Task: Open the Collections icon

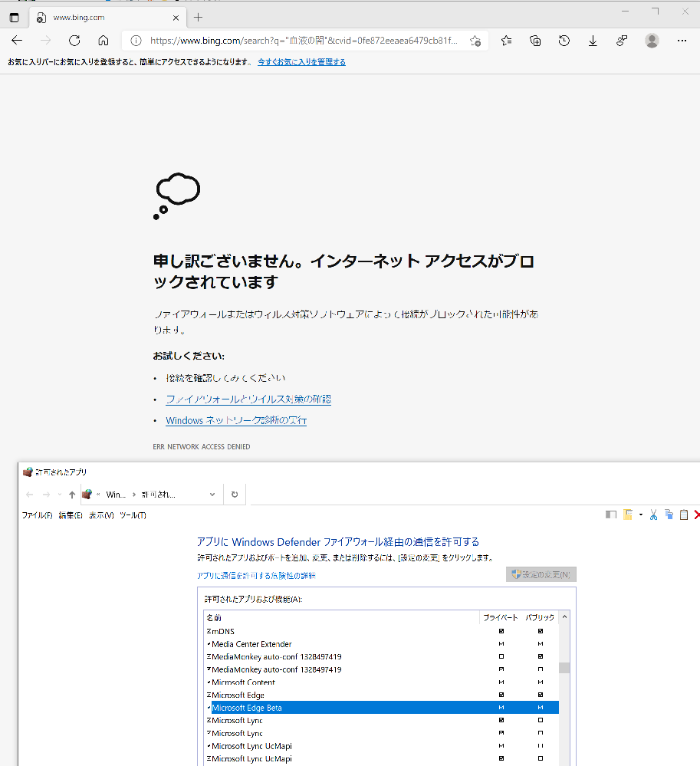Action: pos(535,41)
